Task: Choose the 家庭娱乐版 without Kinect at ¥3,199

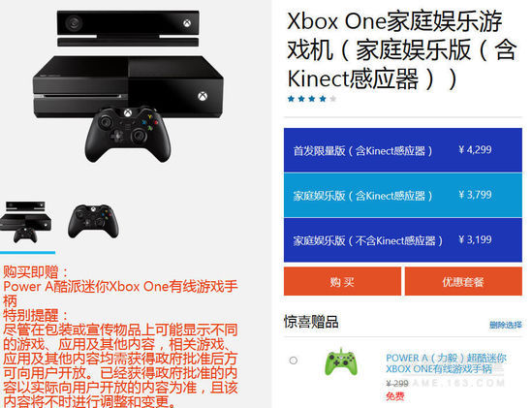Action: [403, 240]
